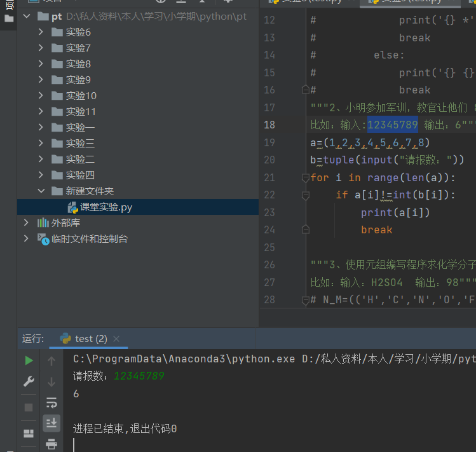Click the print(a[i]) code on line 23
476x452 pixels.
click(395, 212)
